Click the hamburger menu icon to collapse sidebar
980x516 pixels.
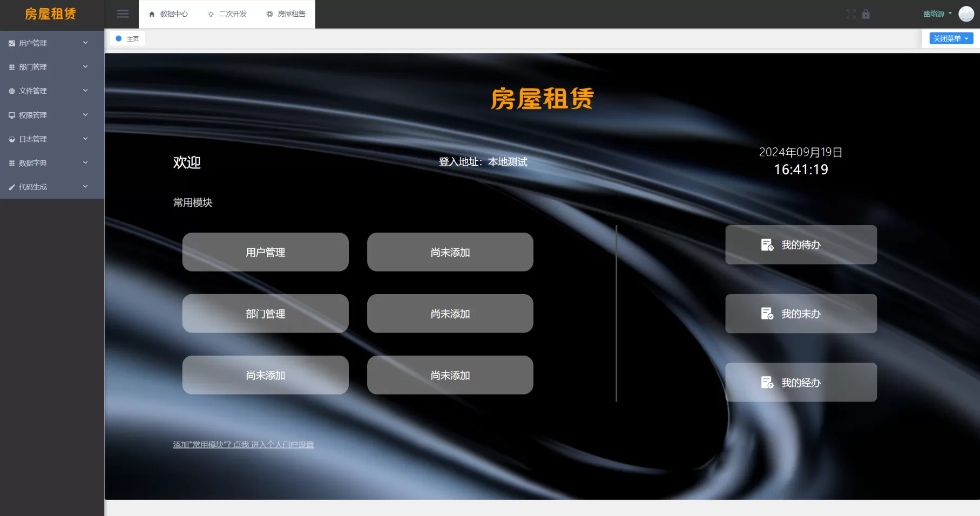(123, 13)
